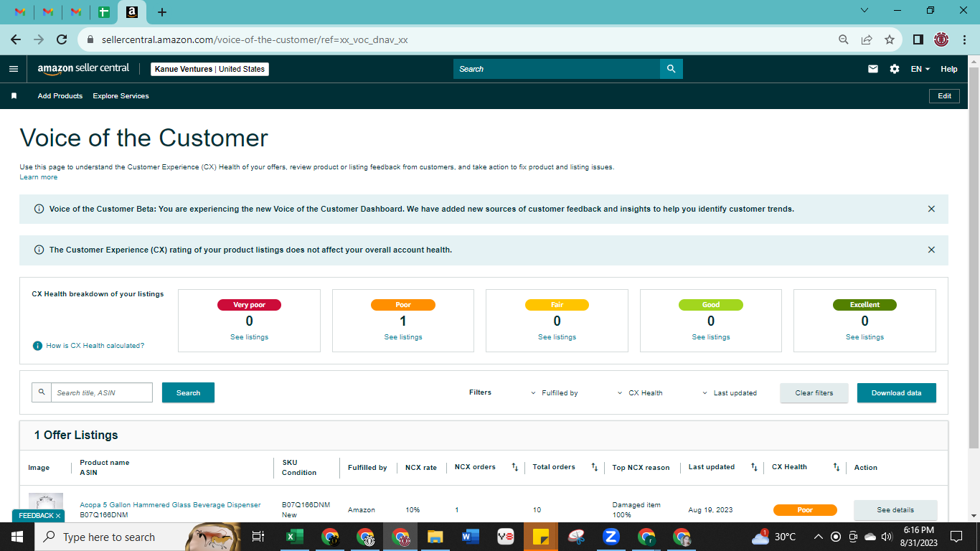The height and width of the screenshot is (551, 980).
Task: Open the seller messages envelope icon
Action: click(873, 69)
